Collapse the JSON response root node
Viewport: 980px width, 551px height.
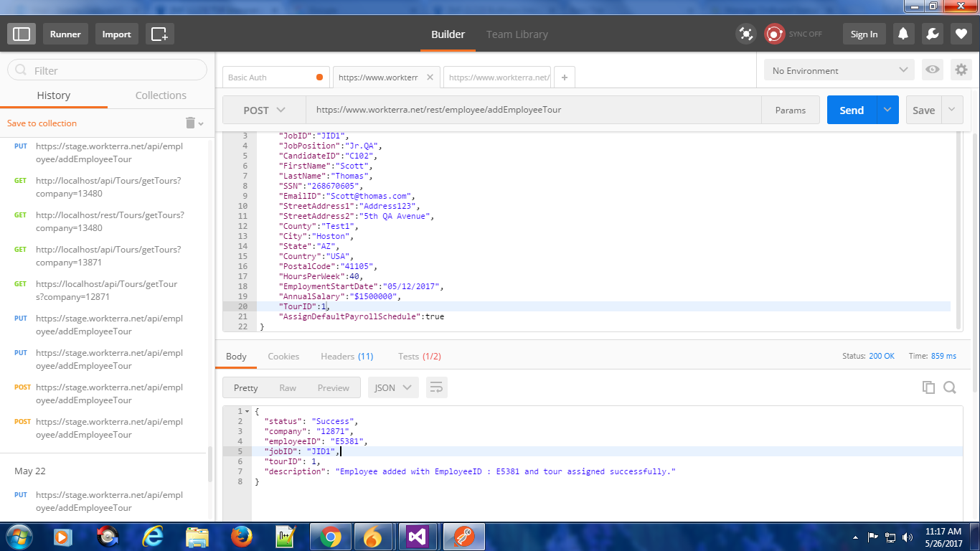(x=248, y=412)
